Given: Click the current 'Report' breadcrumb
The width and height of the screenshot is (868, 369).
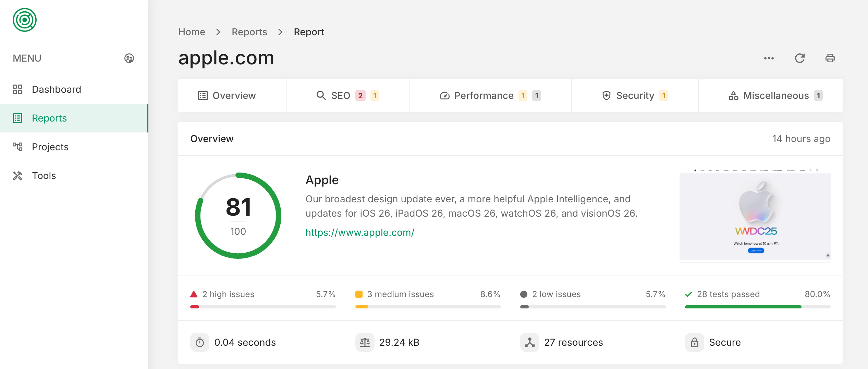Looking at the screenshot, I should point(309,32).
